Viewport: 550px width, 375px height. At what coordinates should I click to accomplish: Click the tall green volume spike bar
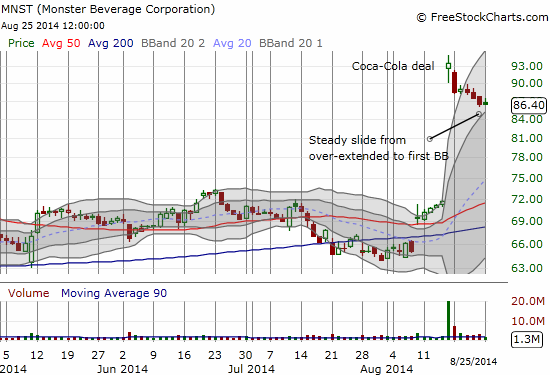coord(448,320)
